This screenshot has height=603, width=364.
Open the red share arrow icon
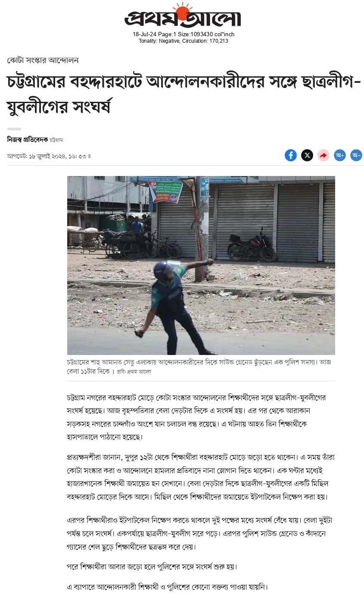coord(324,155)
